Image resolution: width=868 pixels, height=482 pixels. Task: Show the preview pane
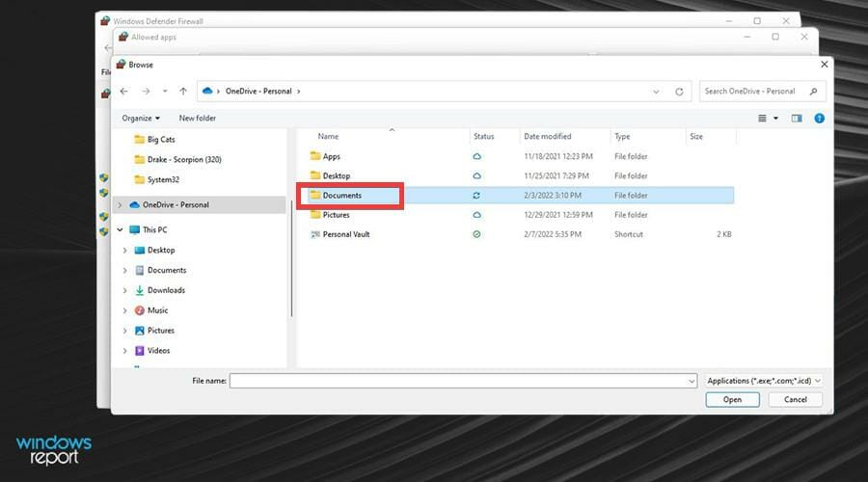coord(797,119)
